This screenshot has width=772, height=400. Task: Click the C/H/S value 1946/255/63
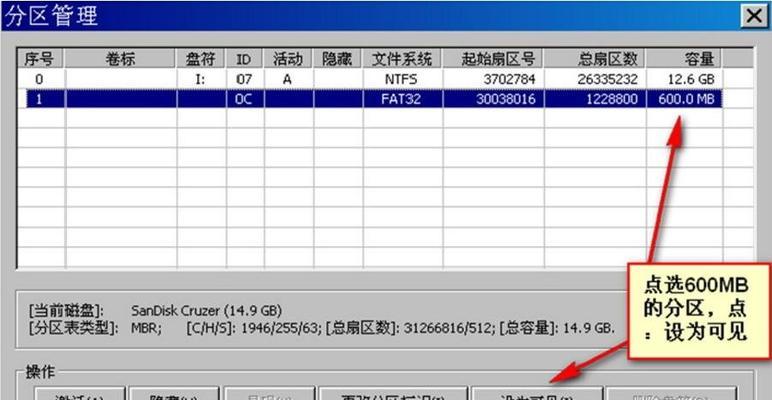[280, 328]
